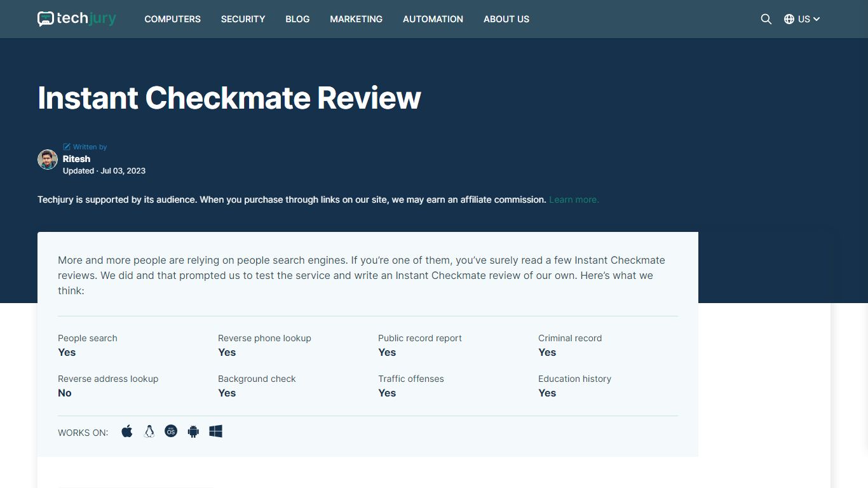Click the Traffic offenses label
868x488 pixels.
pyautogui.click(x=411, y=379)
